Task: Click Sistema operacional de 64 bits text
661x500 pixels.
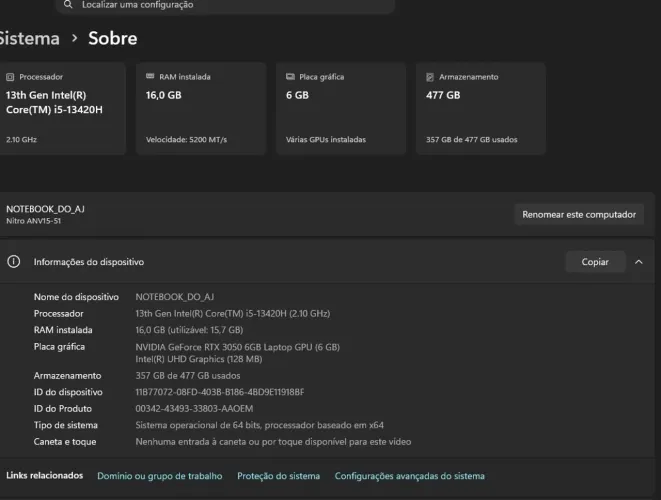Action: (x=260, y=425)
